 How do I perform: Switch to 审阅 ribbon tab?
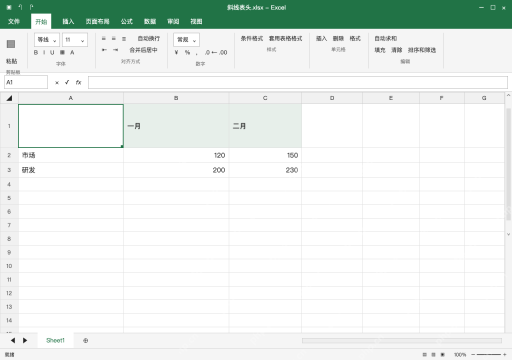click(173, 22)
